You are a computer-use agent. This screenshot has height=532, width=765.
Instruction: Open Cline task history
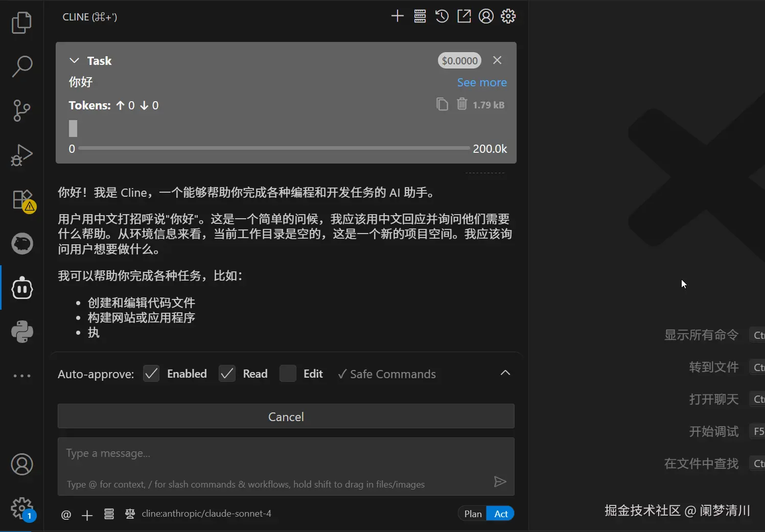(x=442, y=16)
